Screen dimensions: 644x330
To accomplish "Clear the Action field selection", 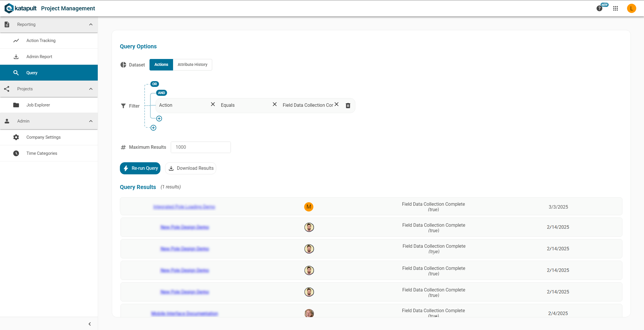I will [213, 104].
